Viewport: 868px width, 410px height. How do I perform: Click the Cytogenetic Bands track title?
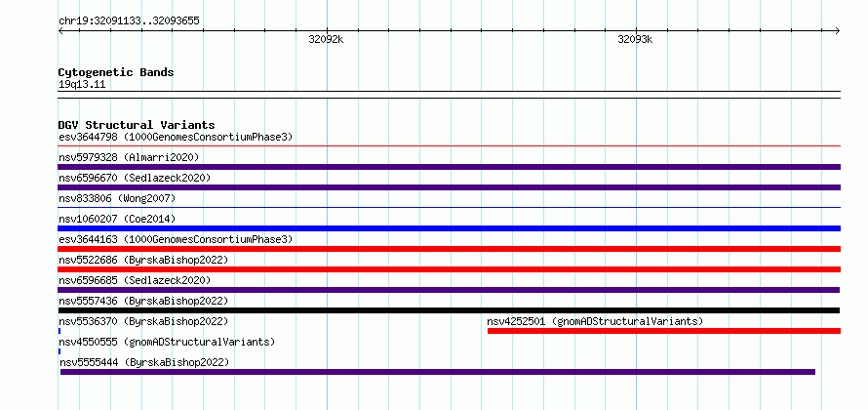116,72
